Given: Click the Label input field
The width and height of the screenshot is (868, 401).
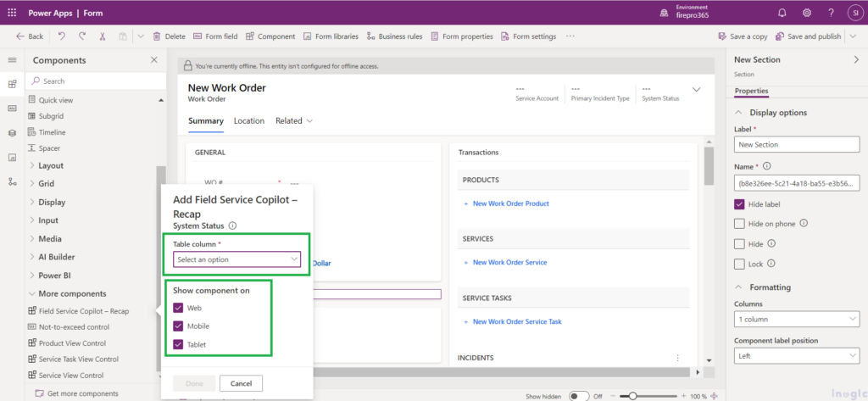Looking at the screenshot, I should (x=796, y=145).
